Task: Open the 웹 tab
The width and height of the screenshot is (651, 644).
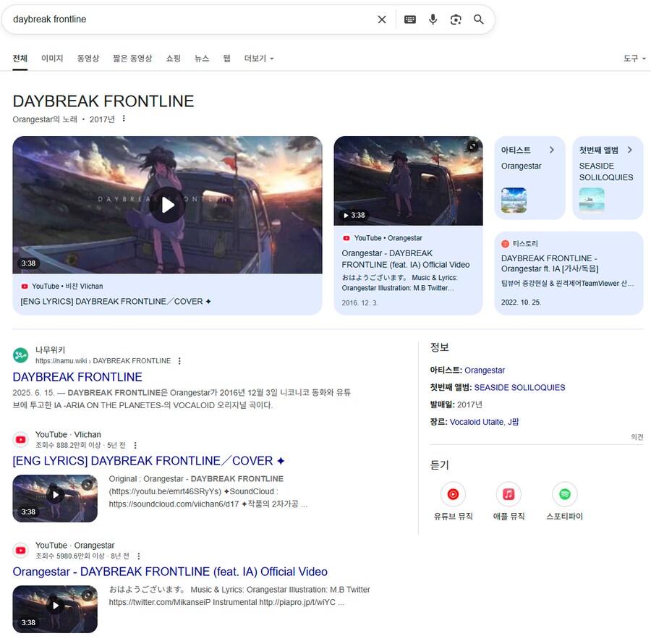Action: [226, 59]
